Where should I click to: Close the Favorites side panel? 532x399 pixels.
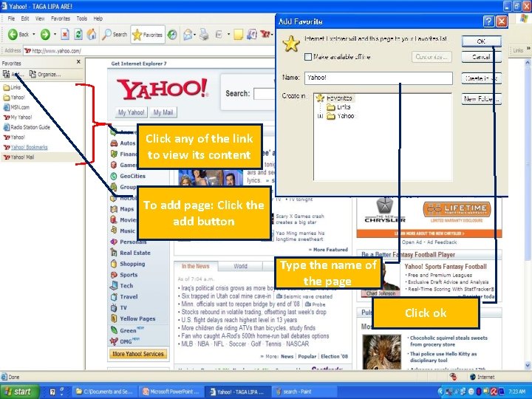click(78, 62)
